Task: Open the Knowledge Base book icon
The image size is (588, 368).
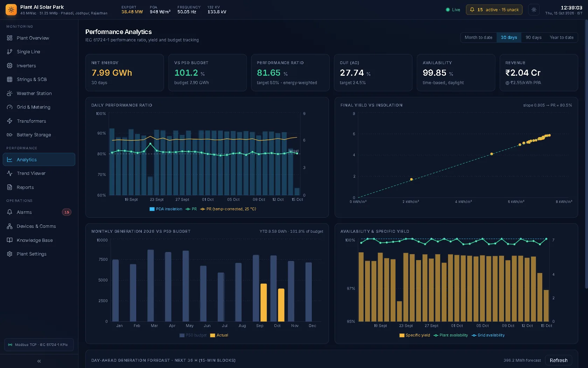Action: pos(9,240)
